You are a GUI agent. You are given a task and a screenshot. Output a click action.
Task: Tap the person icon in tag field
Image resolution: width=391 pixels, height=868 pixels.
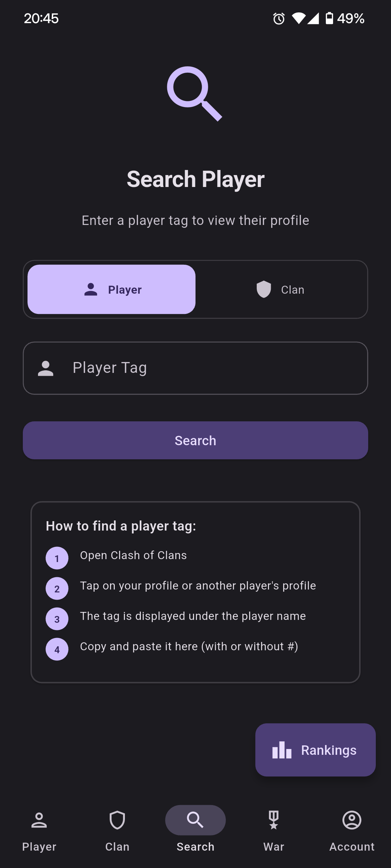[46, 368]
